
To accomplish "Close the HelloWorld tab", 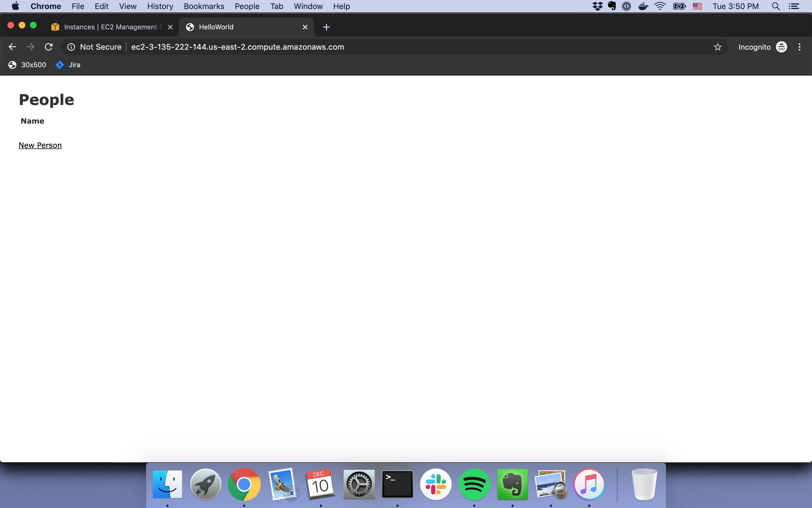I will [305, 27].
